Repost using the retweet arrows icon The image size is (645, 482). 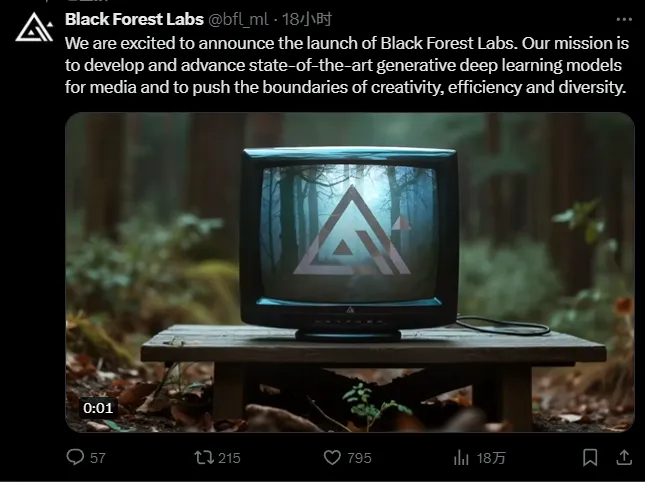point(204,457)
